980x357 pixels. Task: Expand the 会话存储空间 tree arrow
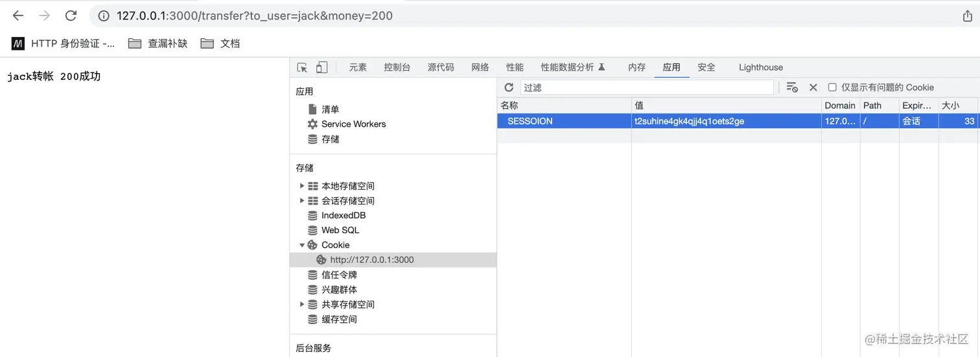coord(301,201)
